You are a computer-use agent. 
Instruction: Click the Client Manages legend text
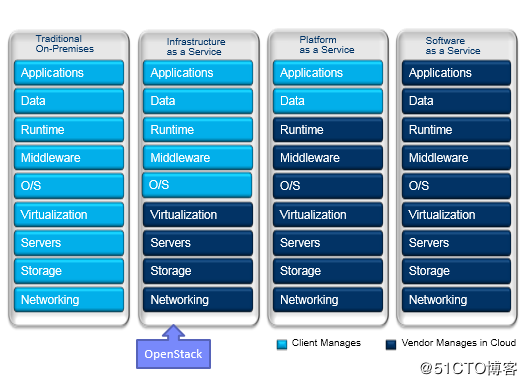point(326,343)
